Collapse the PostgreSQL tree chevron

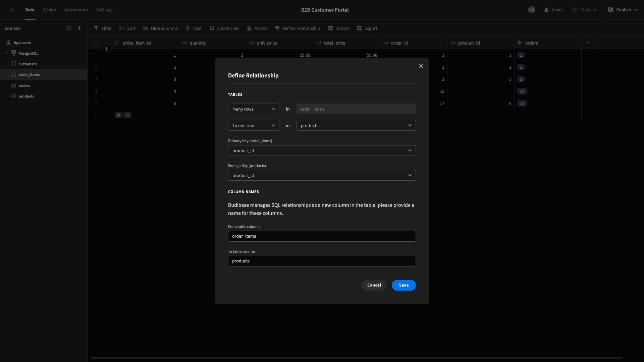coord(7,53)
